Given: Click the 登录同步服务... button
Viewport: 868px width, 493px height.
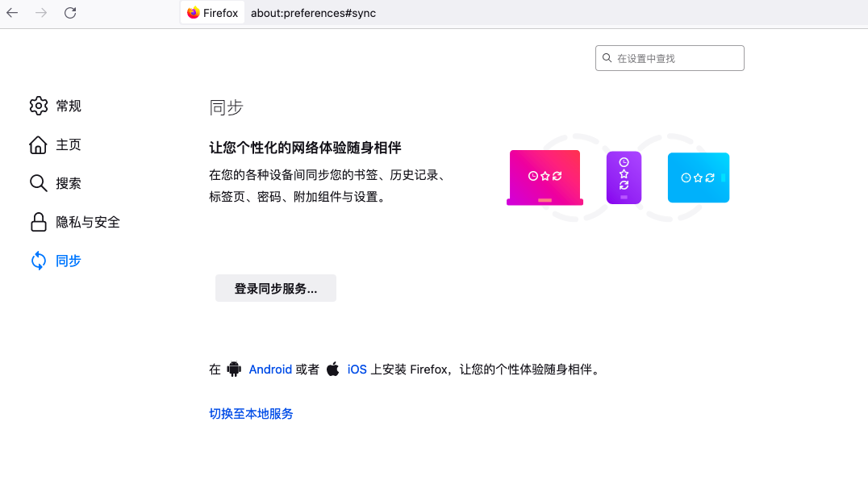Looking at the screenshot, I should [x=276, y=288].
